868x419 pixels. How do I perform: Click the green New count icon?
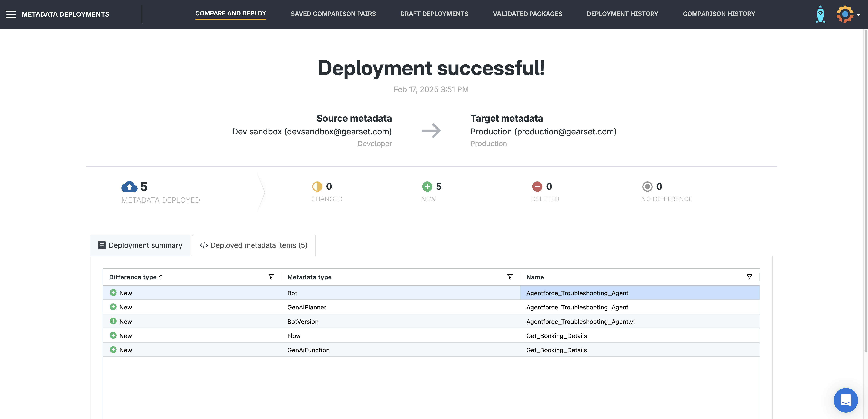click(x=427, y=186)
